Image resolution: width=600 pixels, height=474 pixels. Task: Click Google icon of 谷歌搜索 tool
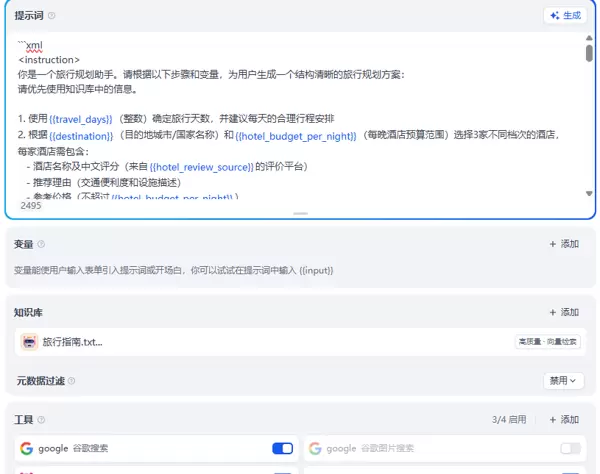(27, 448)
